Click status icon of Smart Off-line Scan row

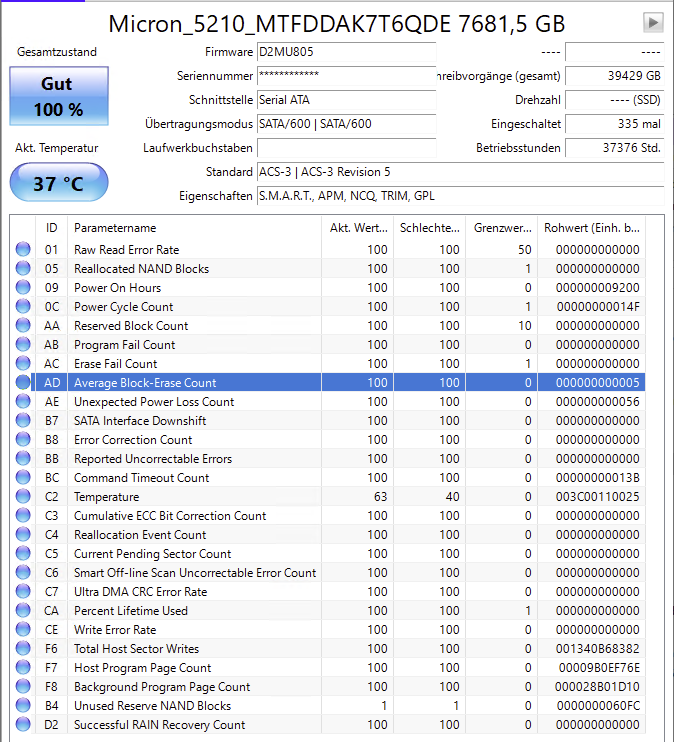23,573
